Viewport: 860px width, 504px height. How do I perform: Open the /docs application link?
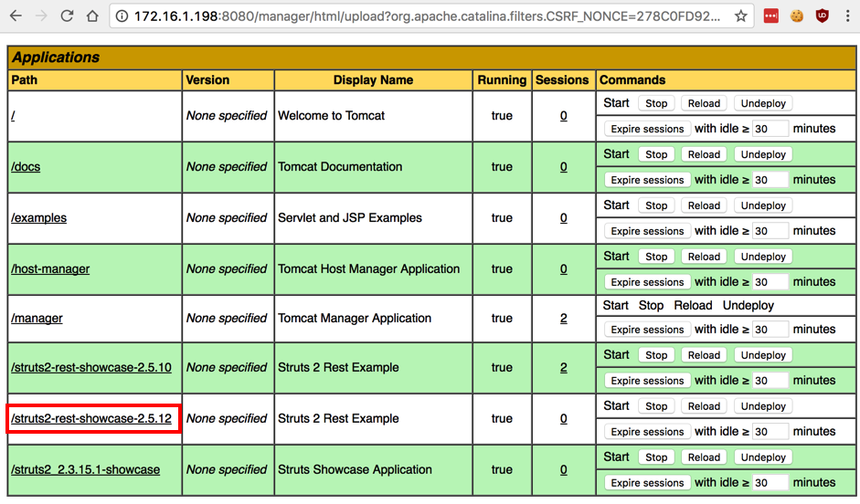point(26,166)
